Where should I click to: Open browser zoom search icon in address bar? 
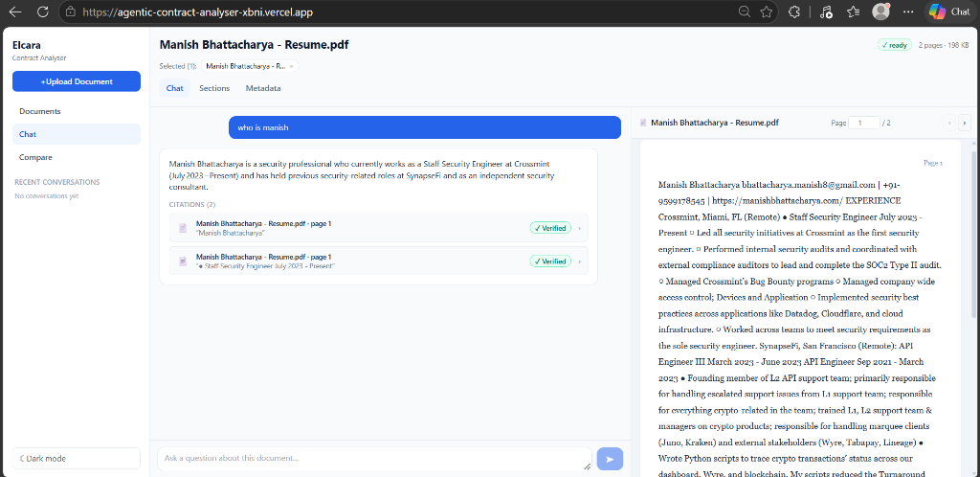[x=744, y=11]
